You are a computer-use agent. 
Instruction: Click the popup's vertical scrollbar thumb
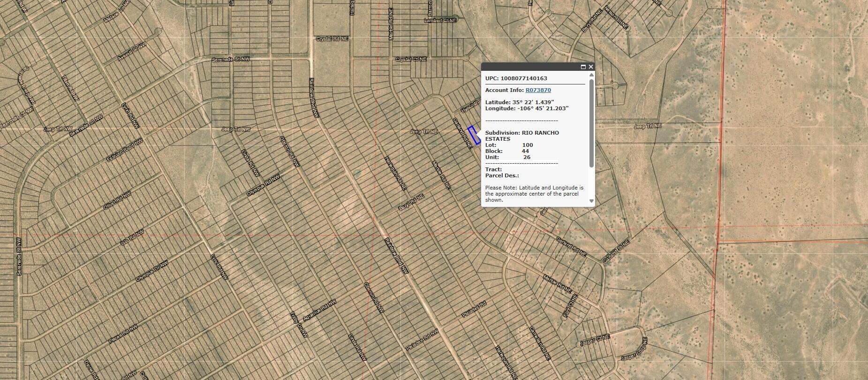coord(591,123)
